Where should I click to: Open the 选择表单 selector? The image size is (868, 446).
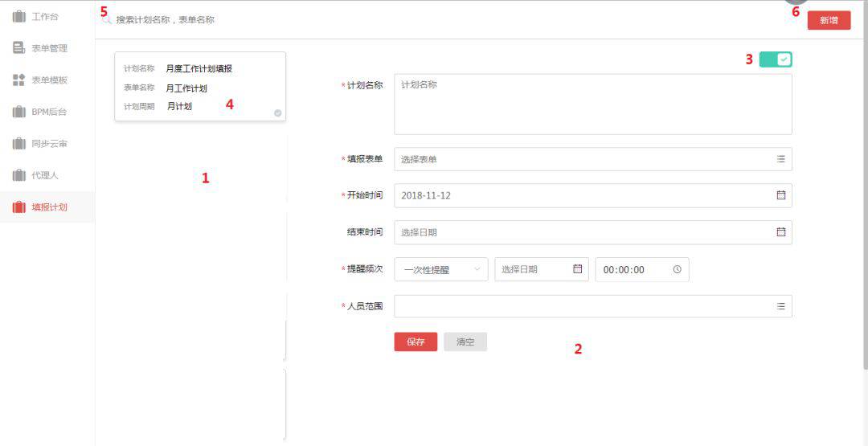(587, 159)
